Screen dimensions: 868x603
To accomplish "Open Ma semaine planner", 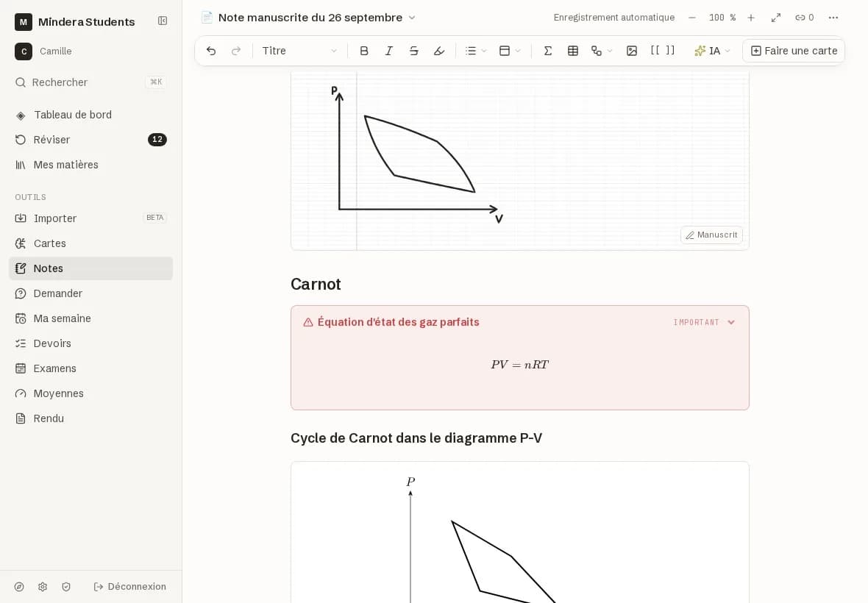I will click(90, 318).
